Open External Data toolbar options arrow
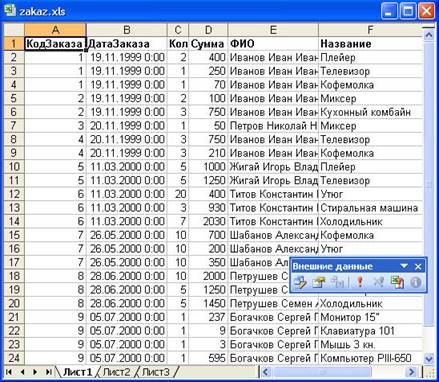The image size is (439, 382). 404,266
